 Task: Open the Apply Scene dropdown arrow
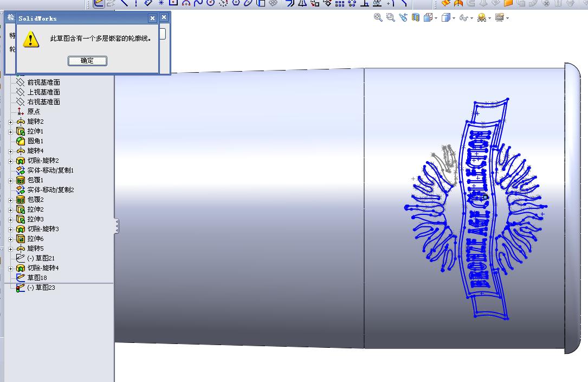click(489, 18)
